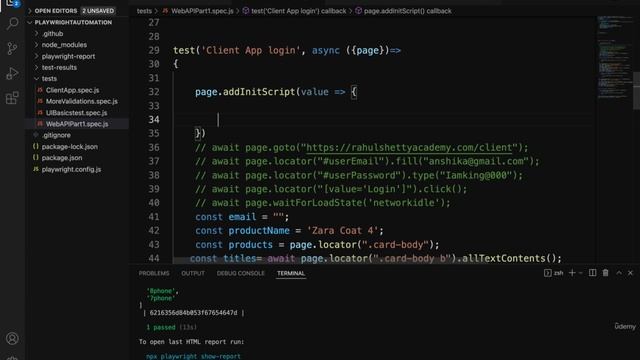This screenshot has width=640, height=360.
Task: Switch to the PROBLEMS tab
Action: point(154,273)
